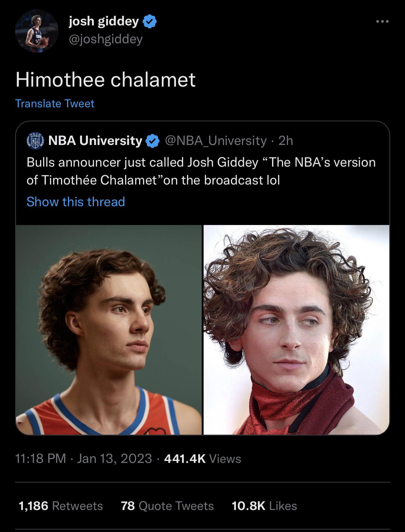Open the NBA University display name

pos(95,141)
